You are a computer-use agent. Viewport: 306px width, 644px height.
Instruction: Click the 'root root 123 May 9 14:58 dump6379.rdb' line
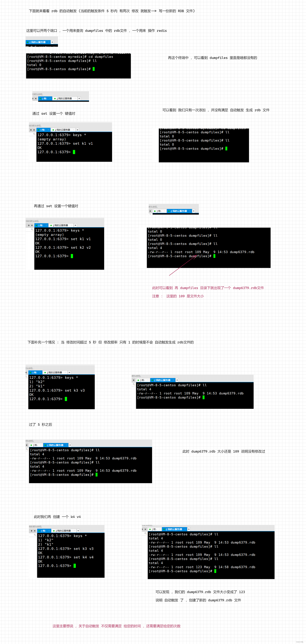[x=202, y=567]
